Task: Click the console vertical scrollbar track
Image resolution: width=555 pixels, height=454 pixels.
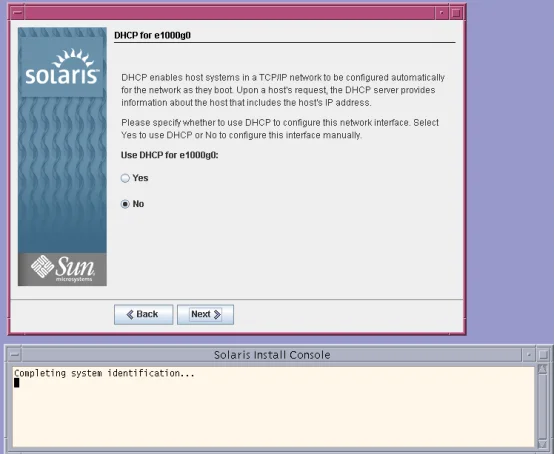Action: (542, 407)
